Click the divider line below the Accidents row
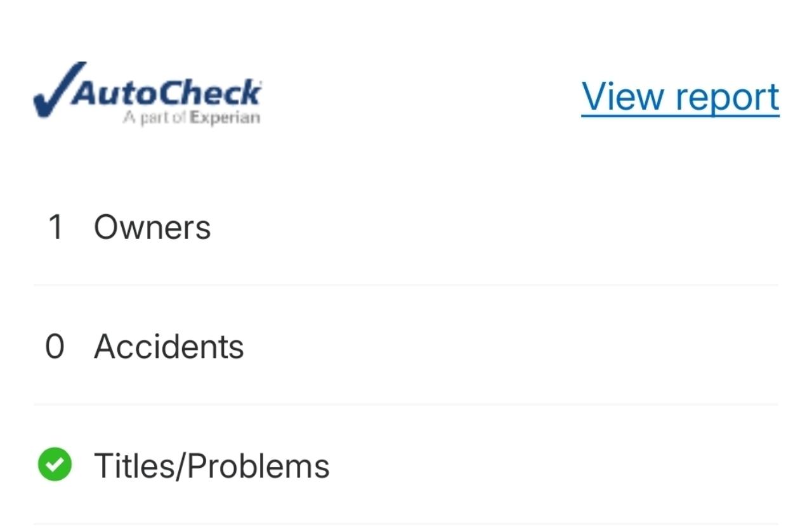Viewport: 812px width, 528px height. click(406, 404)
